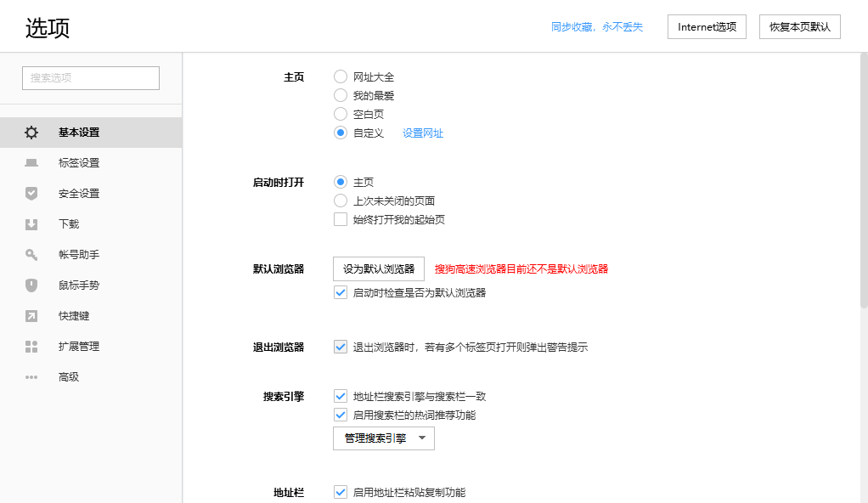Image resolution: width=868 pixels, height=503 pixels.
Task: Open the 高级 settings section
Action: pyautogui.click(x=91, y=377)
